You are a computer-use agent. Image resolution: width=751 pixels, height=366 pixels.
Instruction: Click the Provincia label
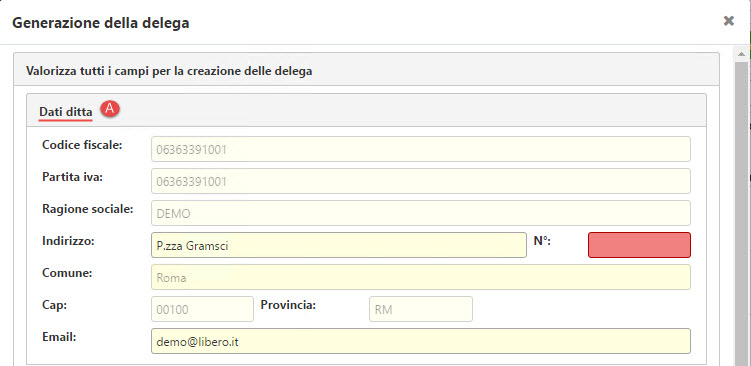[288, 305]
